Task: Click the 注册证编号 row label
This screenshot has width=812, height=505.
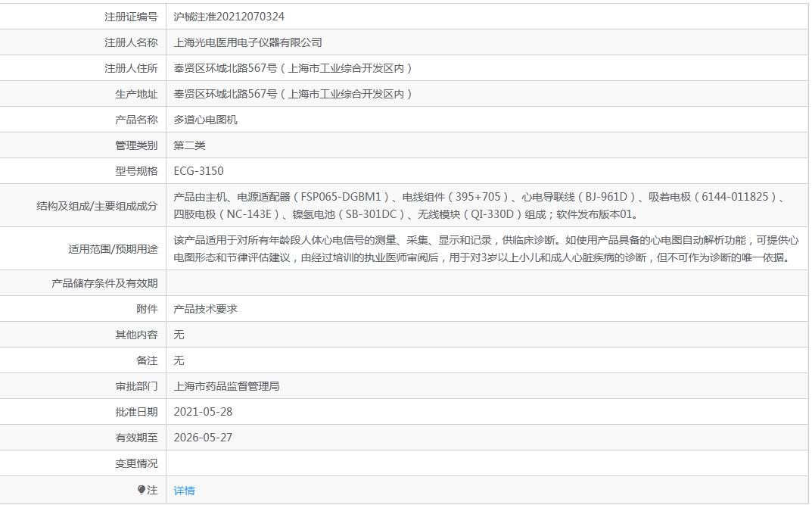Action: tap(131, 17)
